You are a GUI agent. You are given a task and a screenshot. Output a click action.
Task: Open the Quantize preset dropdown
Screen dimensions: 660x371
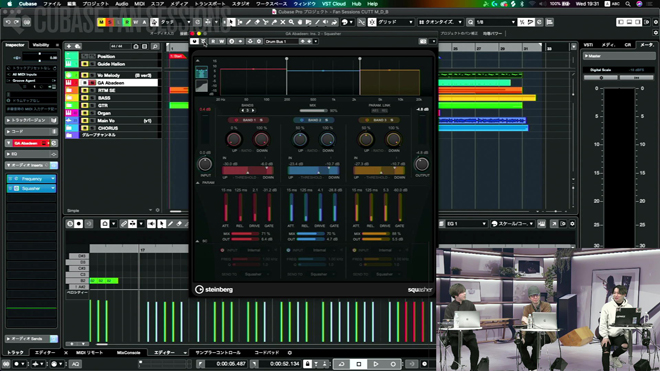coord(440,22)
